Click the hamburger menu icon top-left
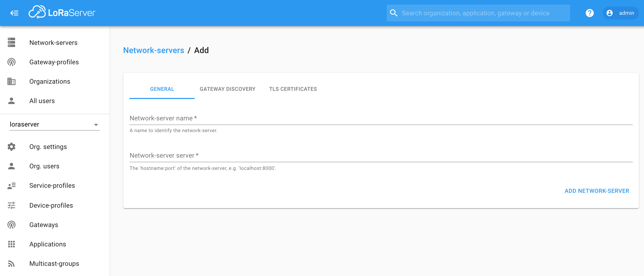 pyautogui.click(x=14, y=13)
